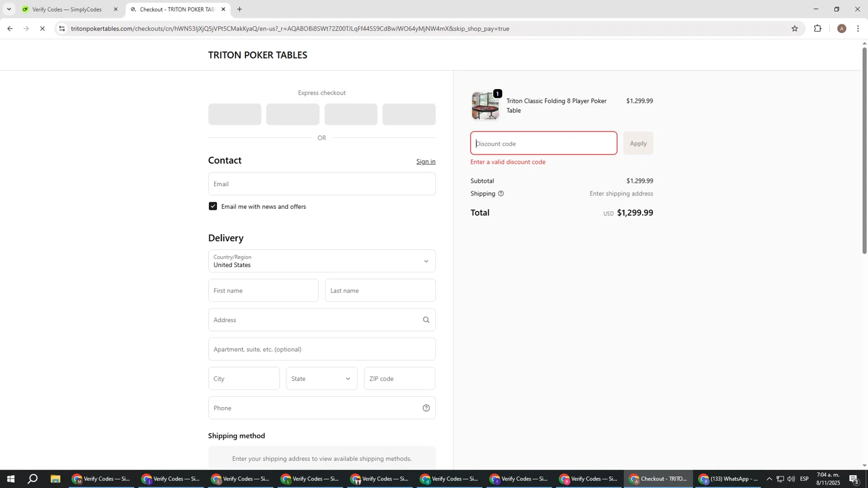Open the network status tray icon
The image size is (868, 488).
click(780, 479)
